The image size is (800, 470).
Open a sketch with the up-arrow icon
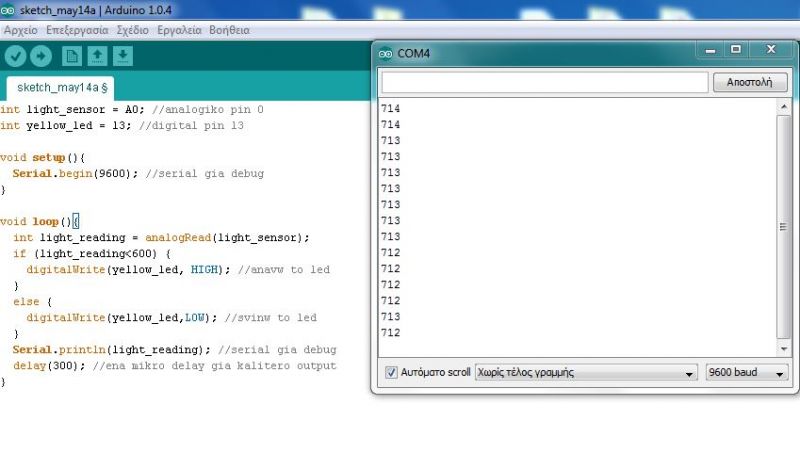(97, 56)
